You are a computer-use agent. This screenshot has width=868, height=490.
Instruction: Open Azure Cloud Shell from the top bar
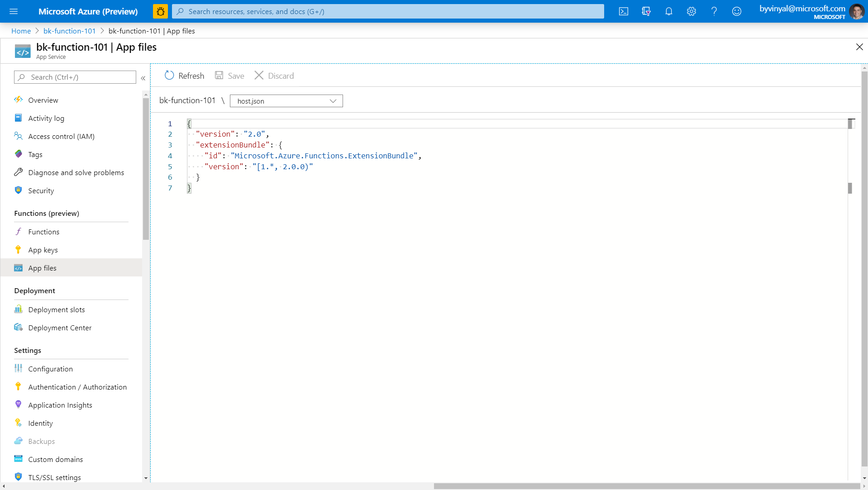click(x=624, y=11)
